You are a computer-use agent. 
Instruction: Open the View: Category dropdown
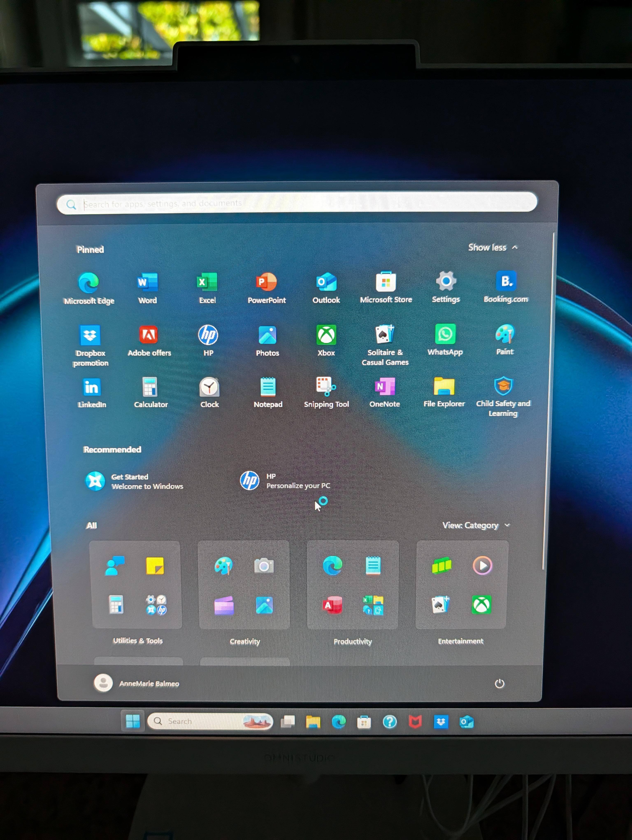476,525
